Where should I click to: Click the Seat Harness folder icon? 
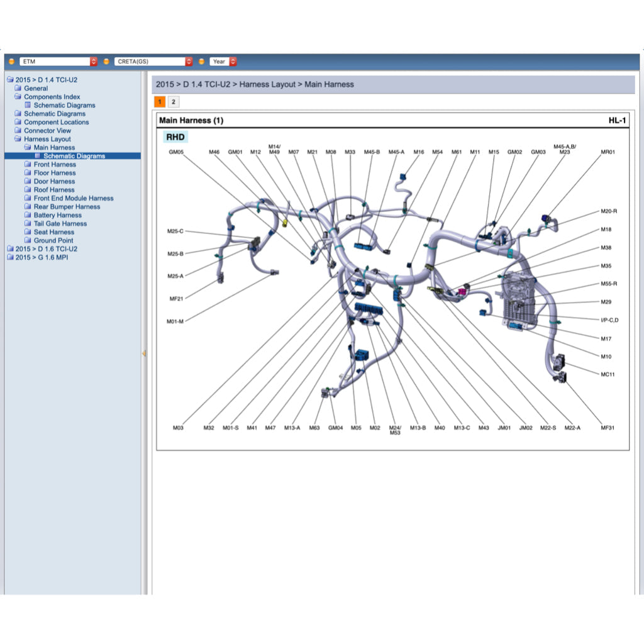pyautogui.click(x=28, y=232)
